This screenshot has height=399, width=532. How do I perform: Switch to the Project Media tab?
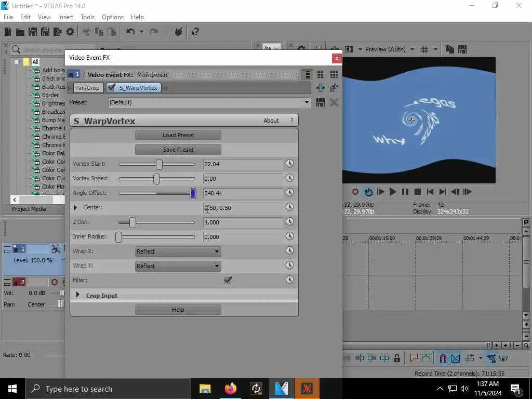click(x=29, y=209)
